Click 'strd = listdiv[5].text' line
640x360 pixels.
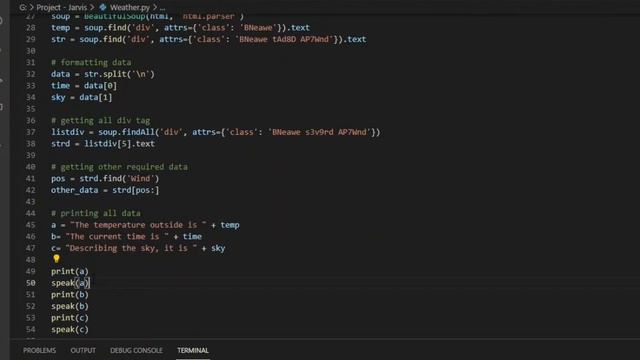click(x=103, y=144)
